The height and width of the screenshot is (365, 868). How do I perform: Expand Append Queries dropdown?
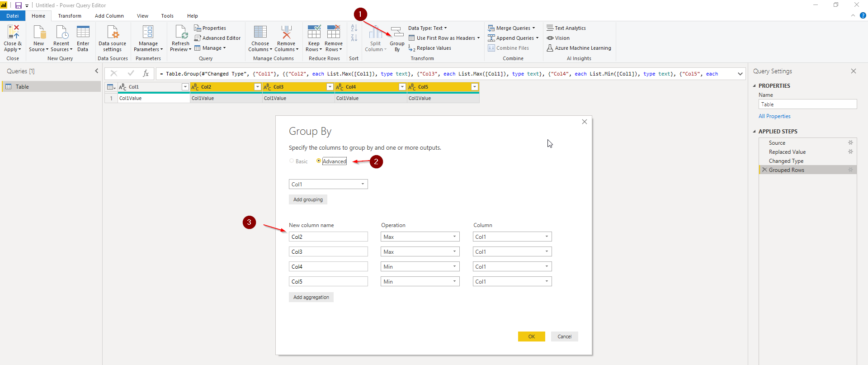pos(537,38)
